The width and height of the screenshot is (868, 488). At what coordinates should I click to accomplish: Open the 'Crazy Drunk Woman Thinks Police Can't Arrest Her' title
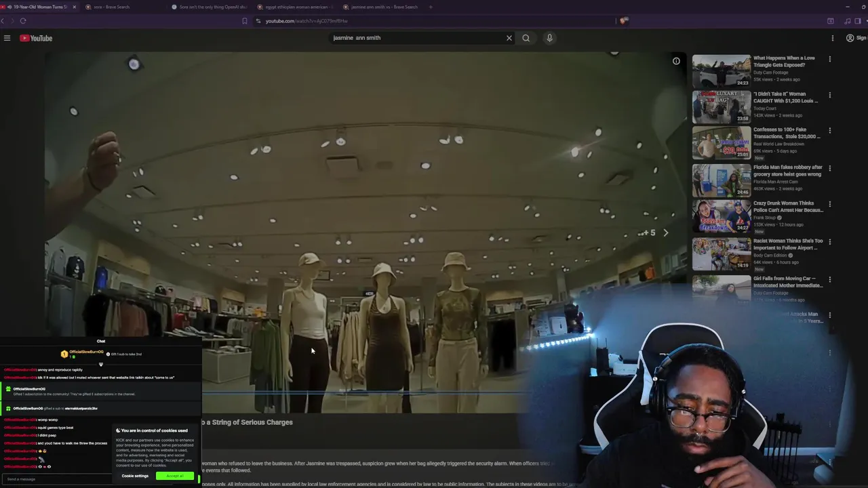pos(788,207)
